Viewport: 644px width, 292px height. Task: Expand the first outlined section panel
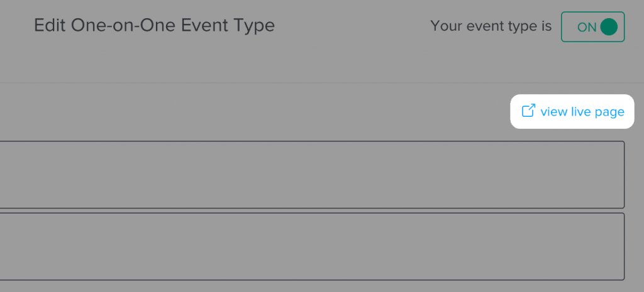coord(312,175)
